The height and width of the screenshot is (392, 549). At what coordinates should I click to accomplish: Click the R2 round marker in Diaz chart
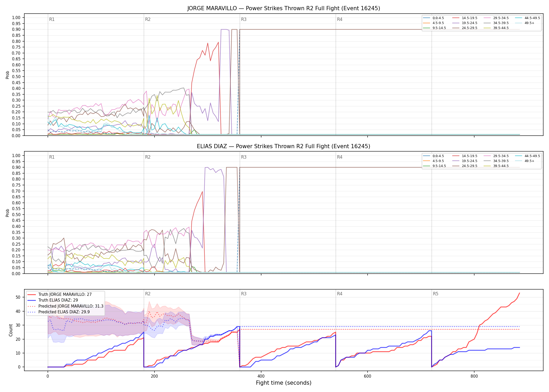click(x=148, y=157)
